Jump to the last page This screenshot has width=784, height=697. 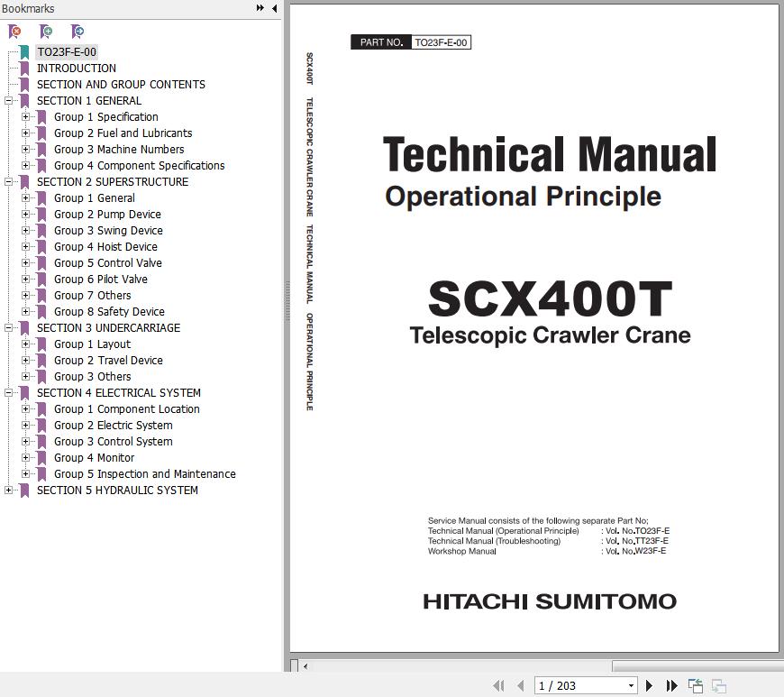click(x=671, y=686)
